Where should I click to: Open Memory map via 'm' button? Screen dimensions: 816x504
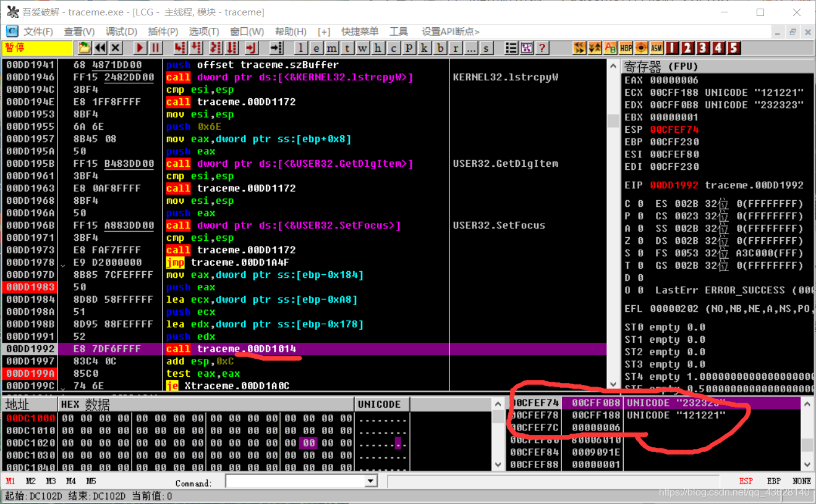tap(332, 48)
